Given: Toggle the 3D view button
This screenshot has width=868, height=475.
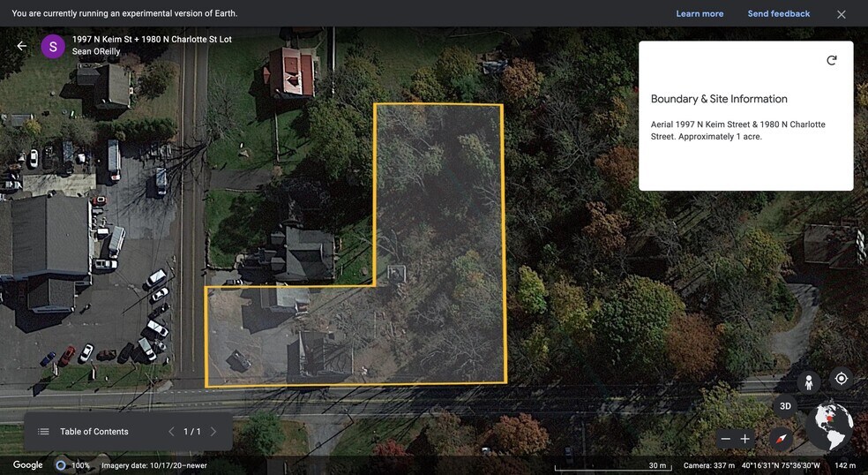Looking at the screenshot, I should pyautogui.click(x=785, y=406).
